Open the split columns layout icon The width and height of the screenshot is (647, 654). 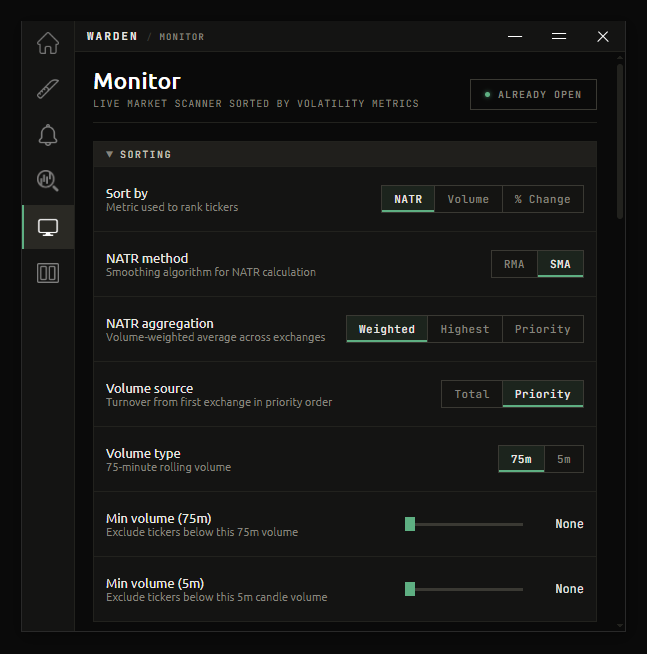coord(48,273)
